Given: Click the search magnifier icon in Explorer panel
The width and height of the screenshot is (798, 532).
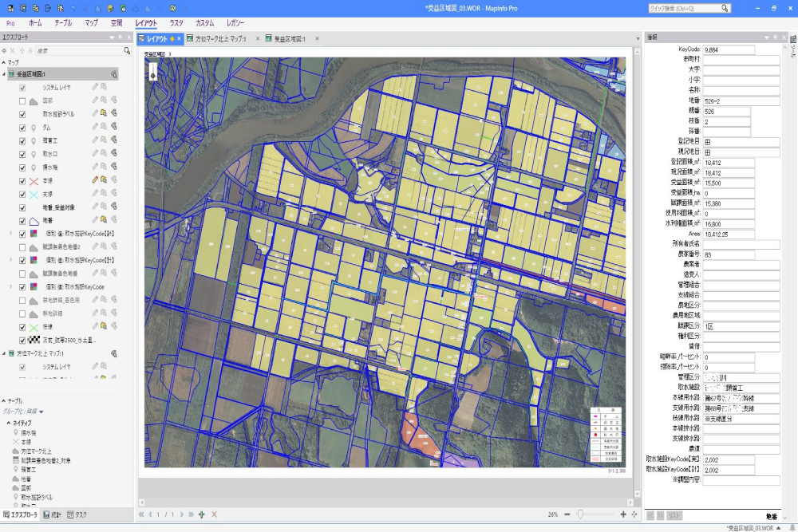Looking at the screenshot, I should [127, 50].
